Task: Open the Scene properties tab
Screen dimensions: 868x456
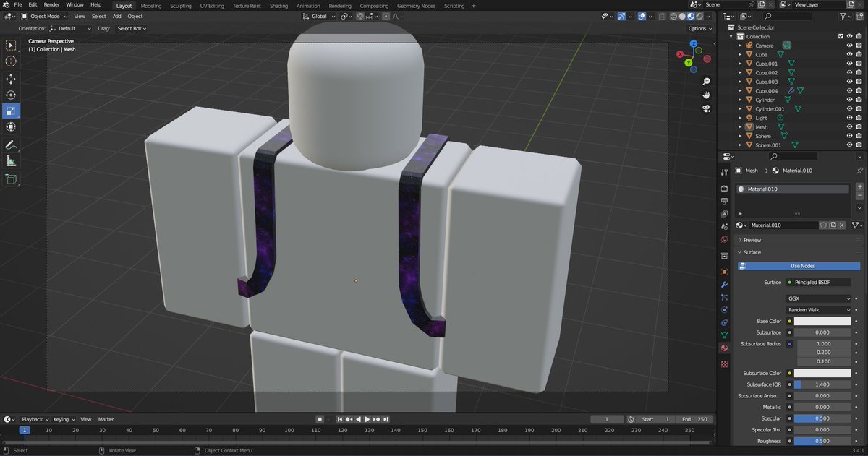Action: [x=724, y=227]
